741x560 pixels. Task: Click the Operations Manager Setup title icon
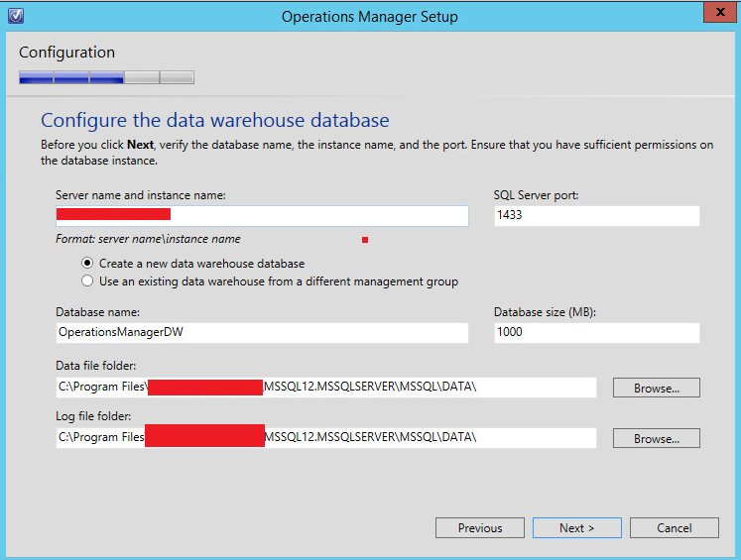pyautogui.click(x=16, y=16)
